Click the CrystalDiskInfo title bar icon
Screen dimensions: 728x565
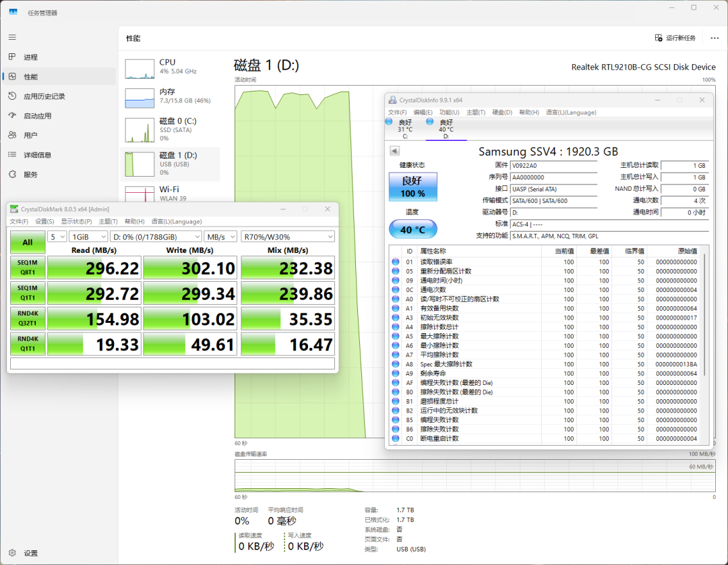[393, 100]
